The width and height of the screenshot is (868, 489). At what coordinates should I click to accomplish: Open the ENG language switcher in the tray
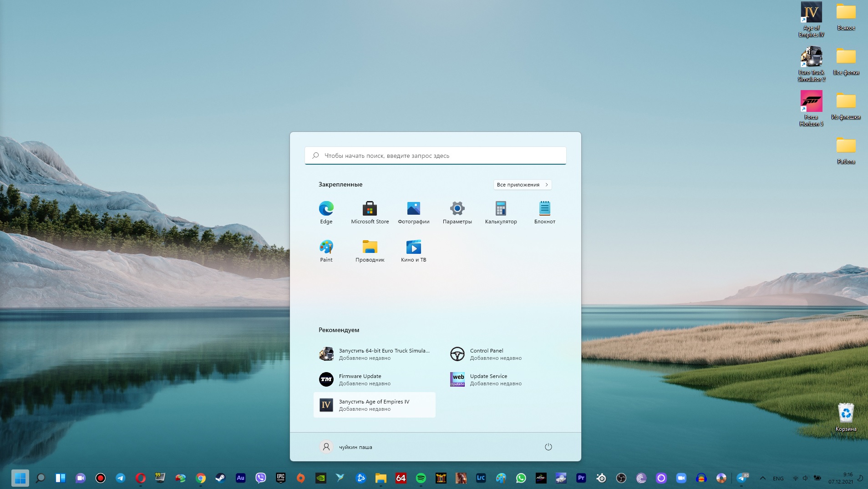coord(777,478)
